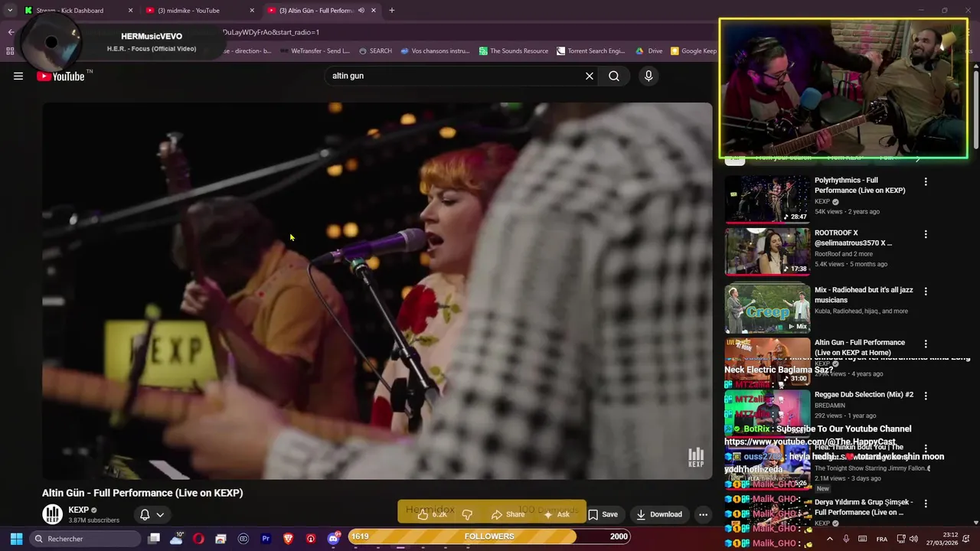Viewport: 980px width, 551px height.
Task: Dislike the video
Action: tap(467, 514)
